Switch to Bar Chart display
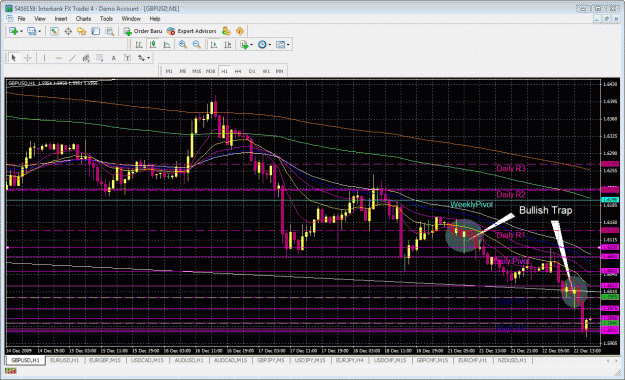Image resolution: width=625 pixels, height=380 pixels. click(x=139, y=45)
